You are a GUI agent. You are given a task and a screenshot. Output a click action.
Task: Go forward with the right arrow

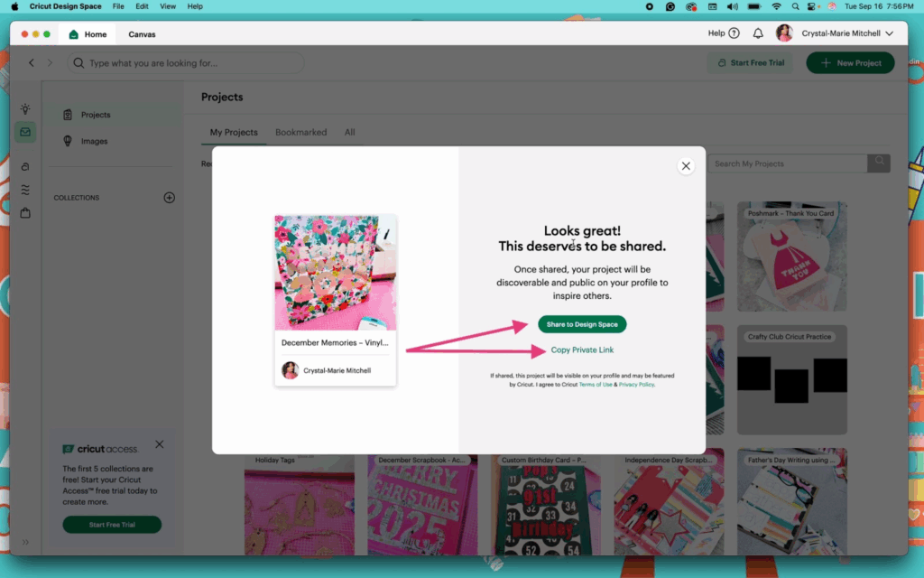click(51, 62)
